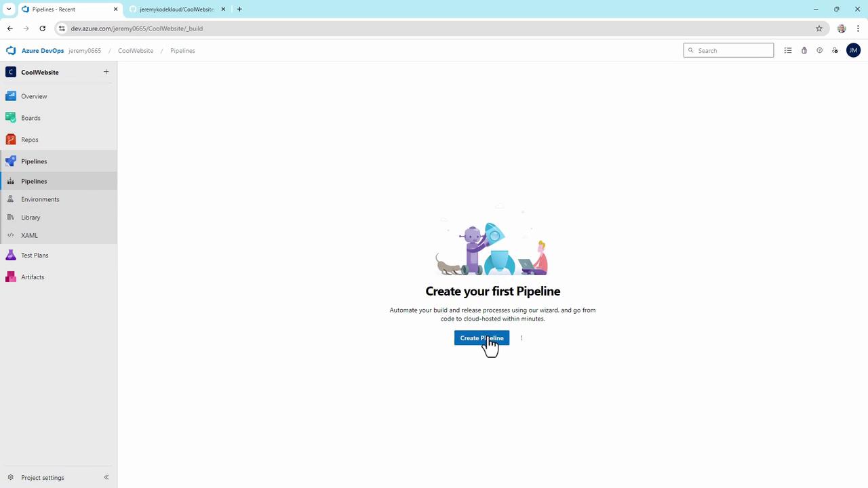Select Library in the Pipelines submenu
The image size is (868, 488).
[x=31, y=218]
